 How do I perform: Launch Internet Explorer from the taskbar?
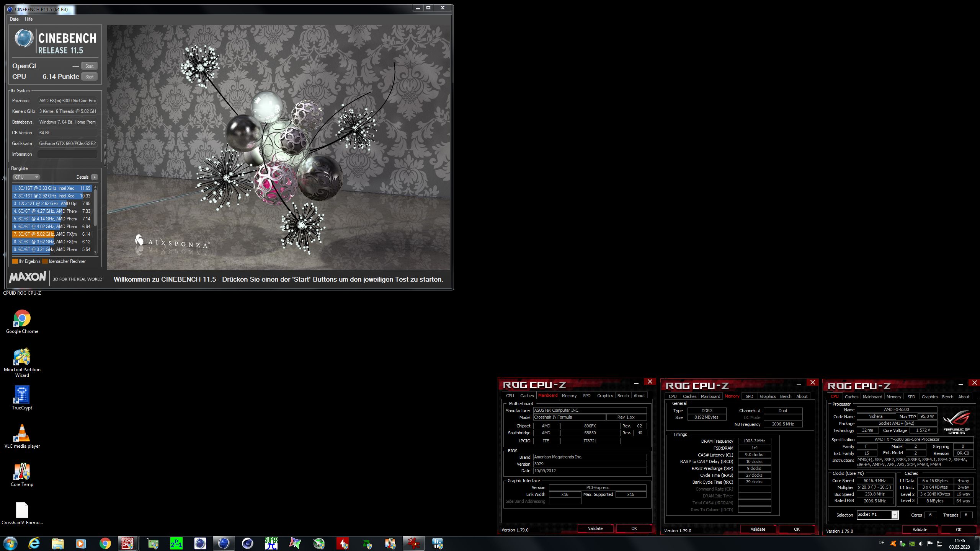pyautogui.click(x=34, y=543)
